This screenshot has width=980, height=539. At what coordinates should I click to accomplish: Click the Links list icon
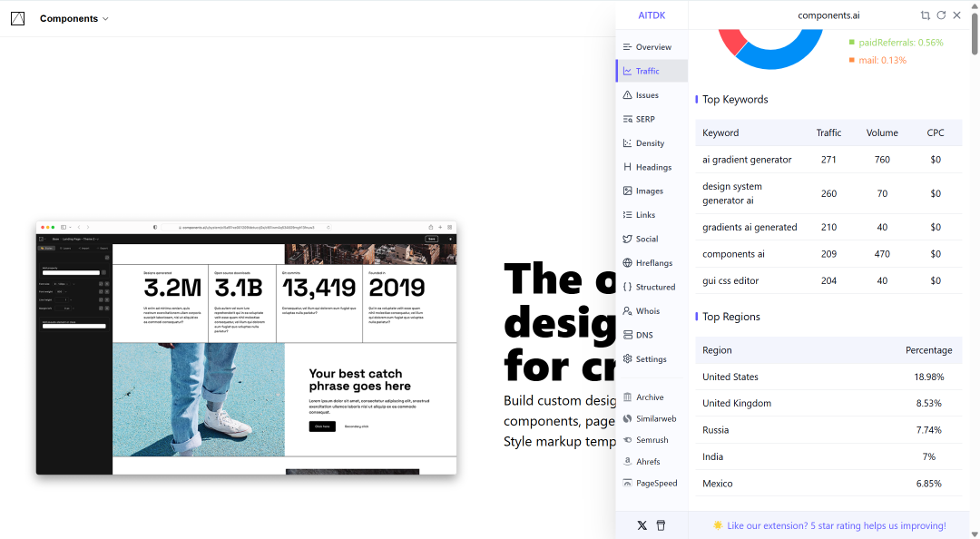pos(628,214)
